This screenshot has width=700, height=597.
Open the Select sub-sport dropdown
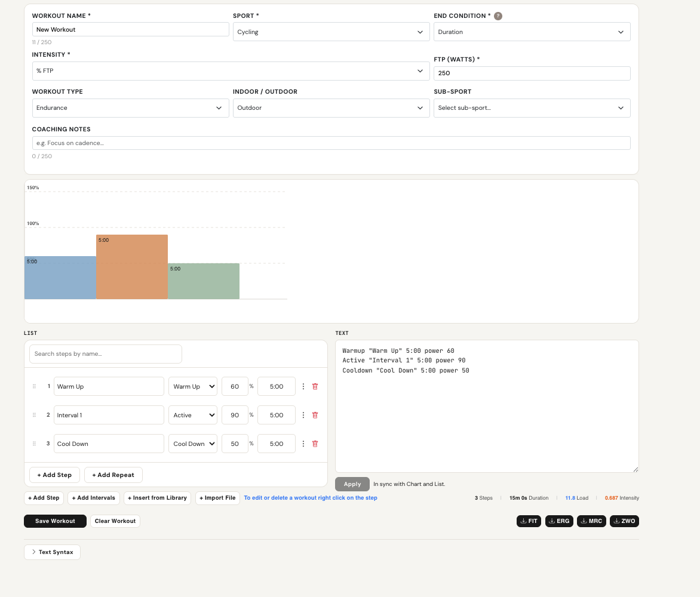click(532, 108)
